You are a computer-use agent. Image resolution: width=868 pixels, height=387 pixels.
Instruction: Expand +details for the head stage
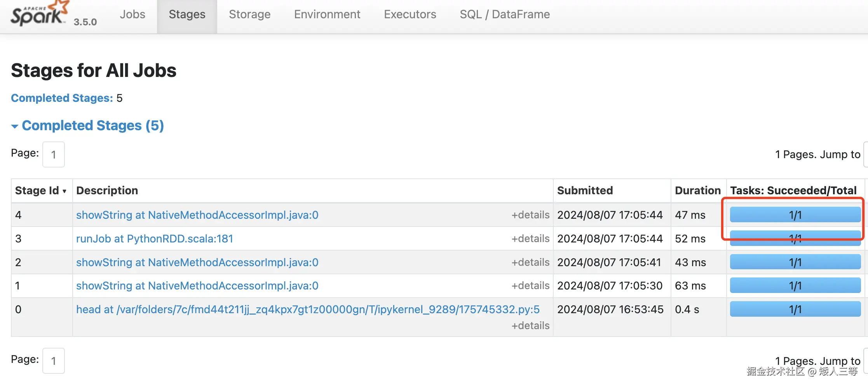coord(530,326)
